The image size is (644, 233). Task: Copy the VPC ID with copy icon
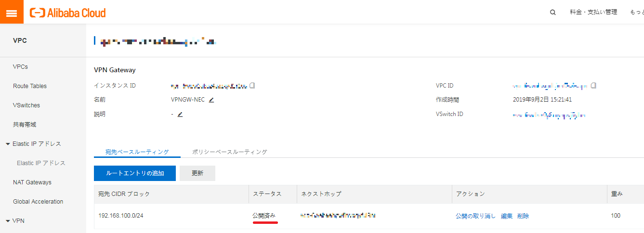(x=593, y=86)
